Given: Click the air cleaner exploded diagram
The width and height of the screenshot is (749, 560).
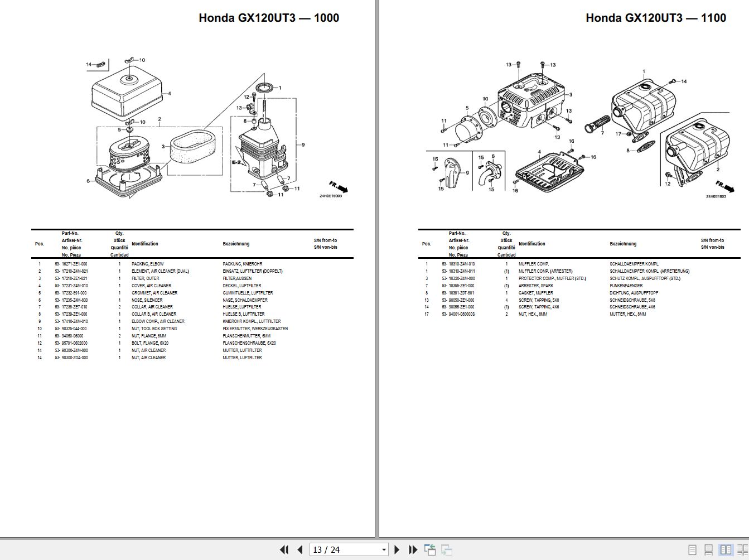Looking at the screenshot, I should [195, 127].
